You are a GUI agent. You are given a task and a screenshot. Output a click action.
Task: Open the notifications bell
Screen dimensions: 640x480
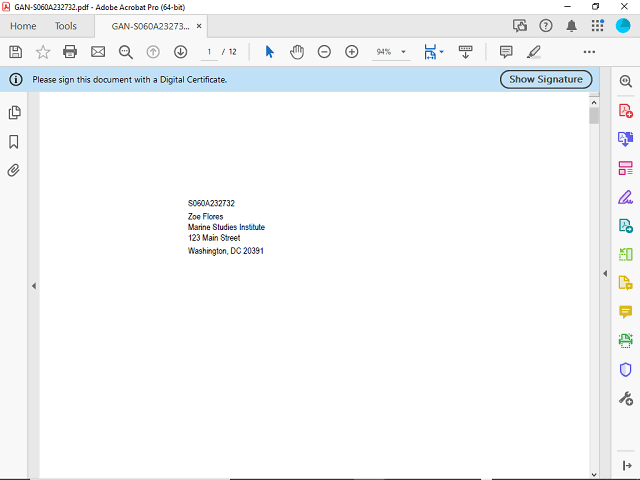(571, 26)
